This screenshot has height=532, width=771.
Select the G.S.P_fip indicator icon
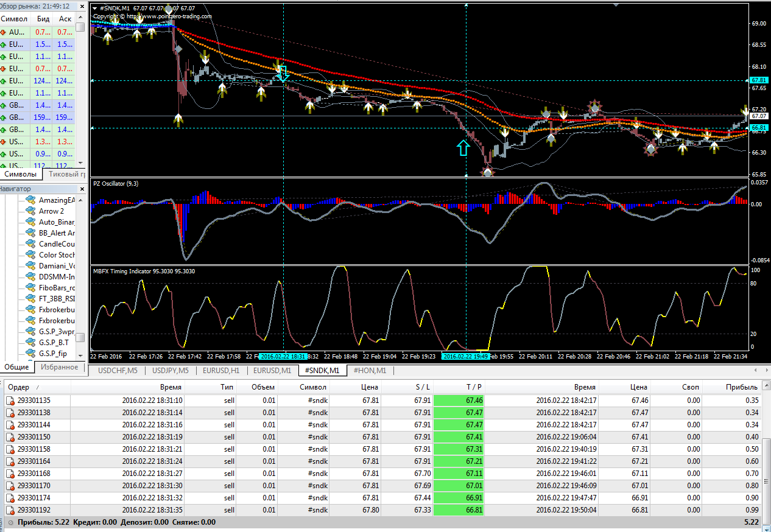click(30, 353)
